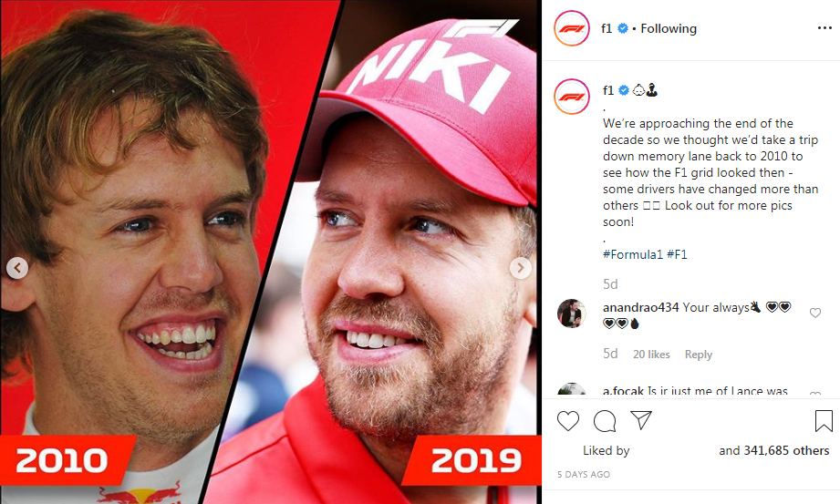The height and width of the screenshot is (504, 840).
Task: View the 20 likes on the comment
Action: click(x=651, y=355)
